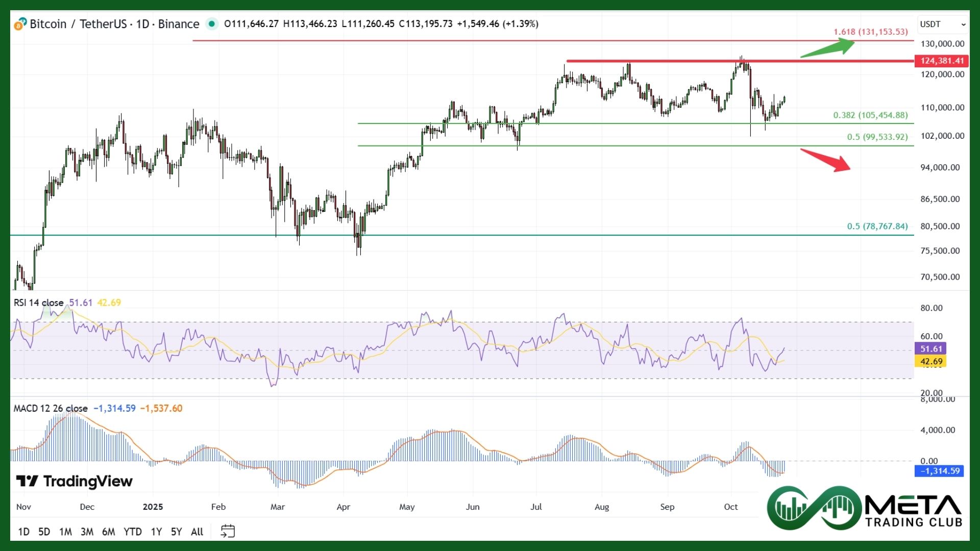
Task: Click the red 124,381.41 price label
Action: click(x=942, y=61)
